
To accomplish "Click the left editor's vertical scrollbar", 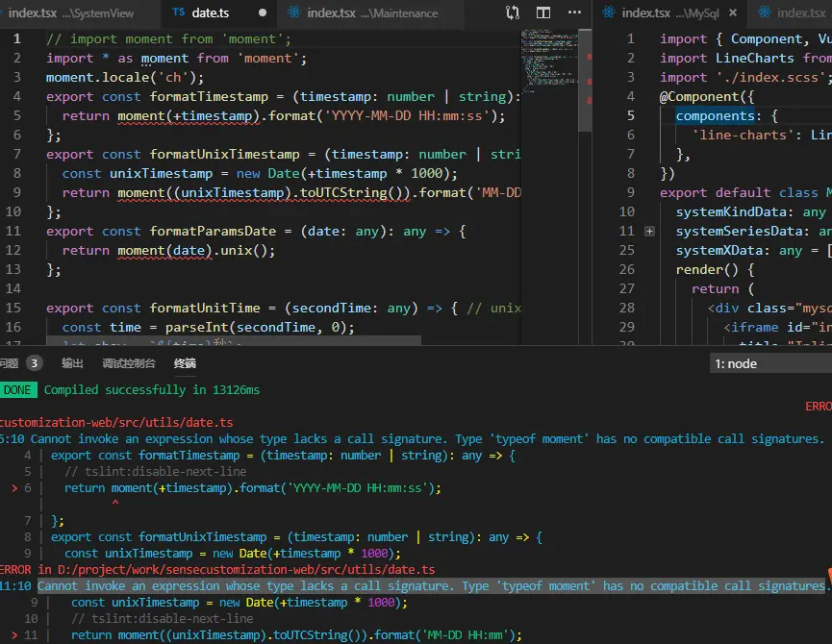I will click(x=584, y=80).
